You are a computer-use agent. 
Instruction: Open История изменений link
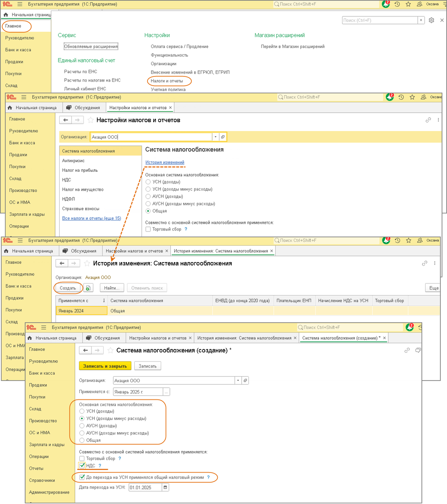[x=165, y=162]
